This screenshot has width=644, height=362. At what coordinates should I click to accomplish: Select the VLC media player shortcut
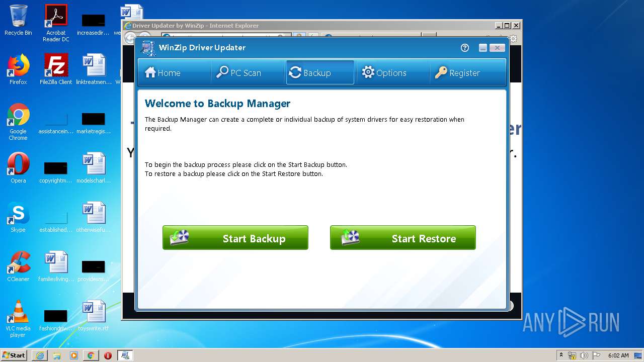pos(18,319)
